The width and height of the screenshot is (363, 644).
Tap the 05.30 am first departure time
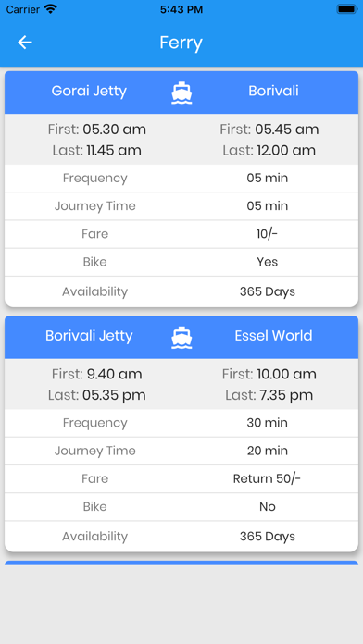point(114,130)
